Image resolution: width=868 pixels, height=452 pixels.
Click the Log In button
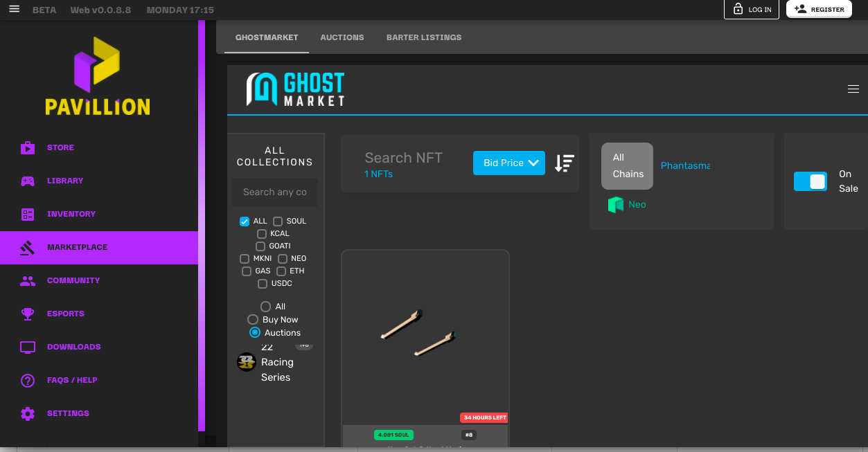pos(752,10)
